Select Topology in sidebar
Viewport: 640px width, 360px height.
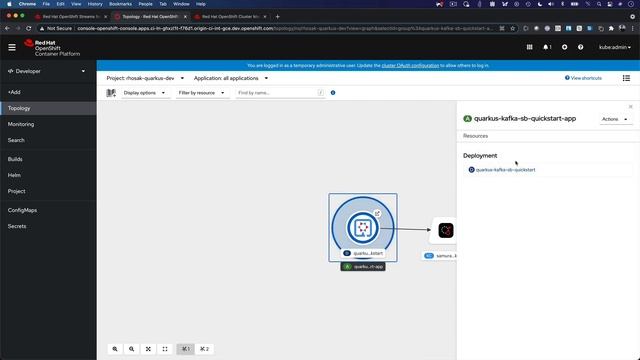tap(48, 108)
